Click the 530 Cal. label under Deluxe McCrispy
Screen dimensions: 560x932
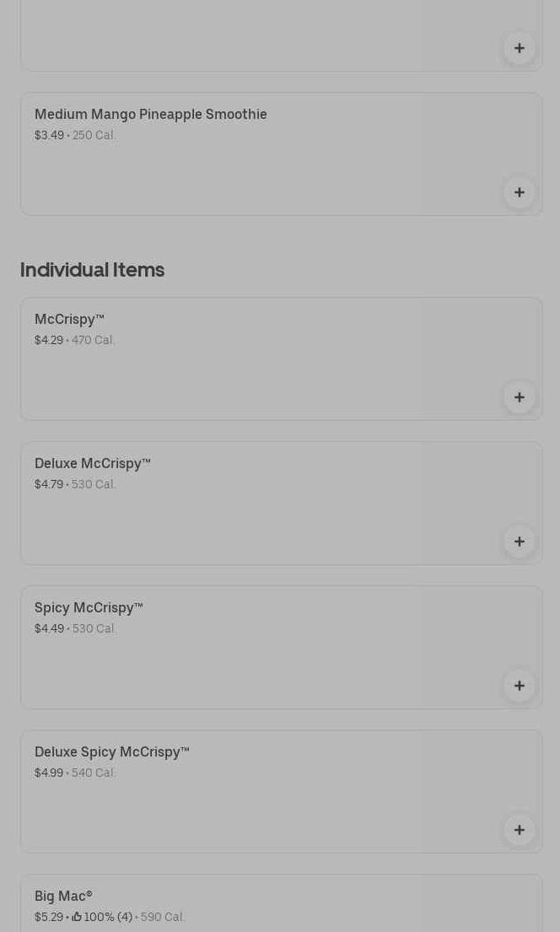[x=94, y=484]
